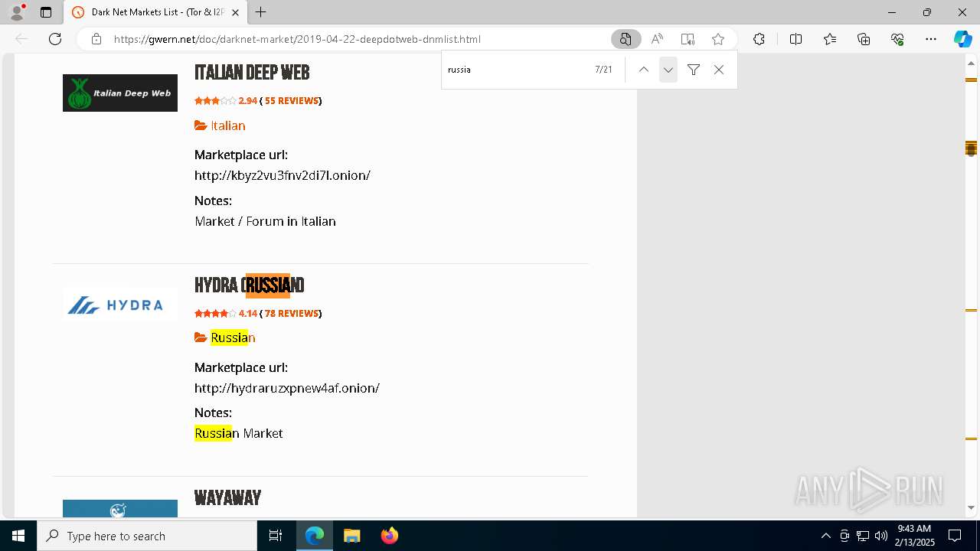Open Extensions puzzle icon

point(759,39)
